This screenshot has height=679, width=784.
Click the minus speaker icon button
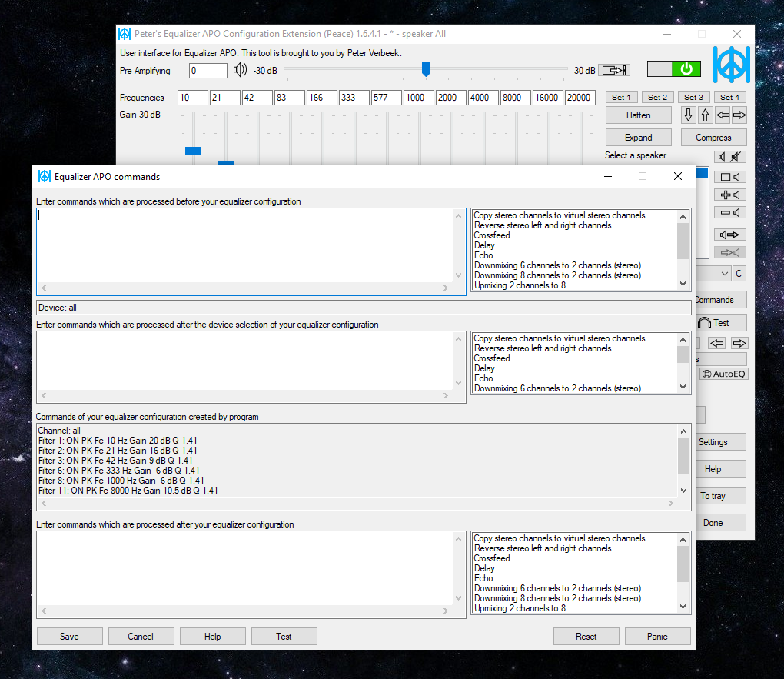(730, 213)
